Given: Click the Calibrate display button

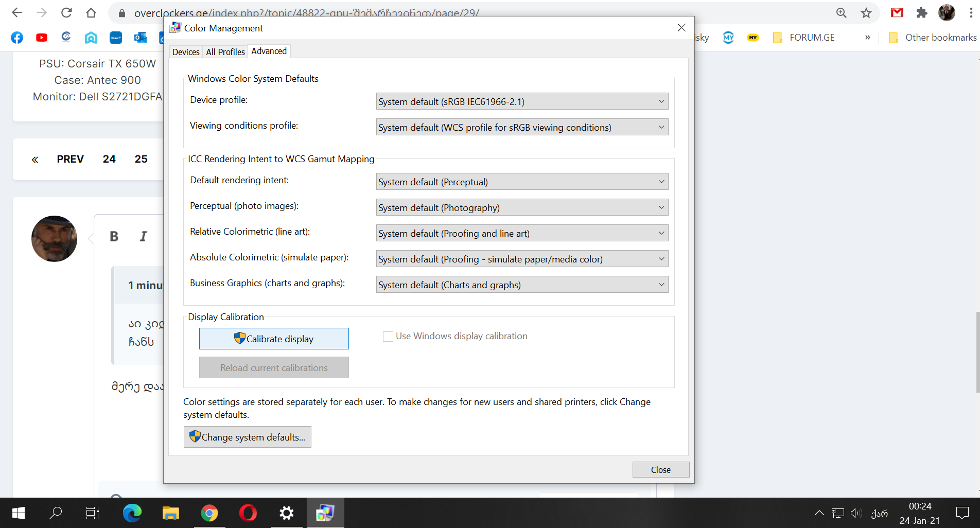Looking at the screenshot, I should (274, 339).
